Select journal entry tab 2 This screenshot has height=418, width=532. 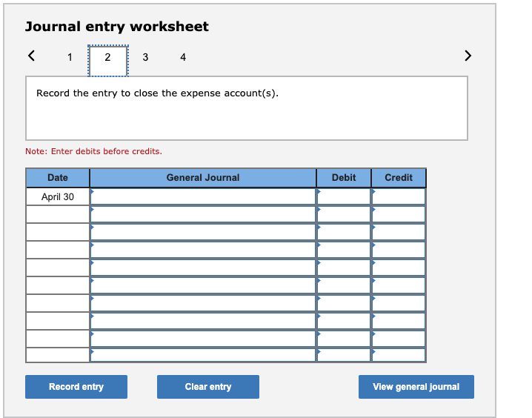pos(108,60)
